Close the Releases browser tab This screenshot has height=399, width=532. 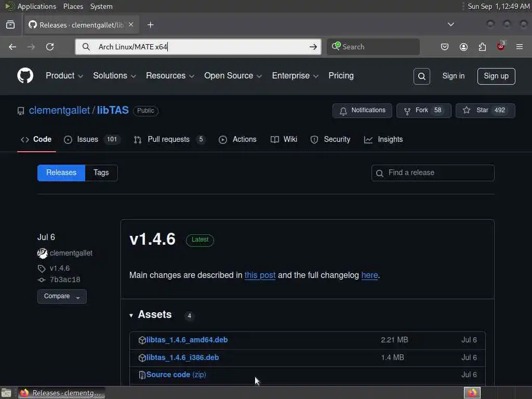[x=131, y=24]
